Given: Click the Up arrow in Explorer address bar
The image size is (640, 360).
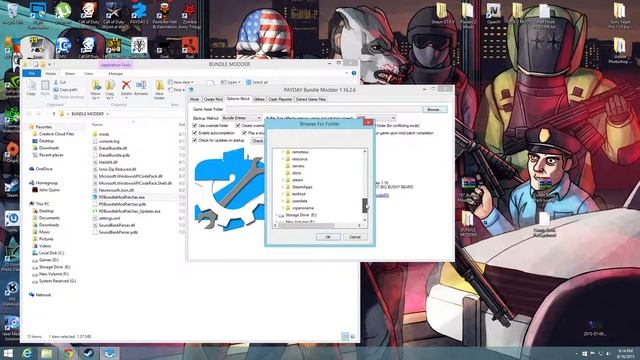Looking at the screenshot, I should pos(53,114).
